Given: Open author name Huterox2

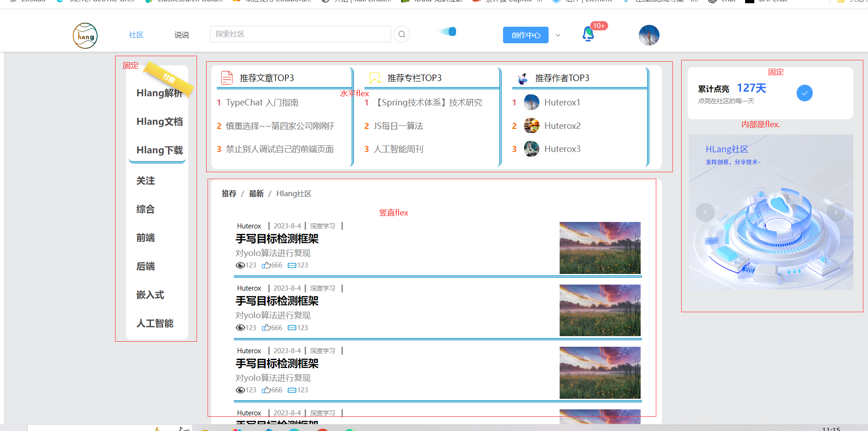Looking at the screenshot, I should tap(562, 126).
